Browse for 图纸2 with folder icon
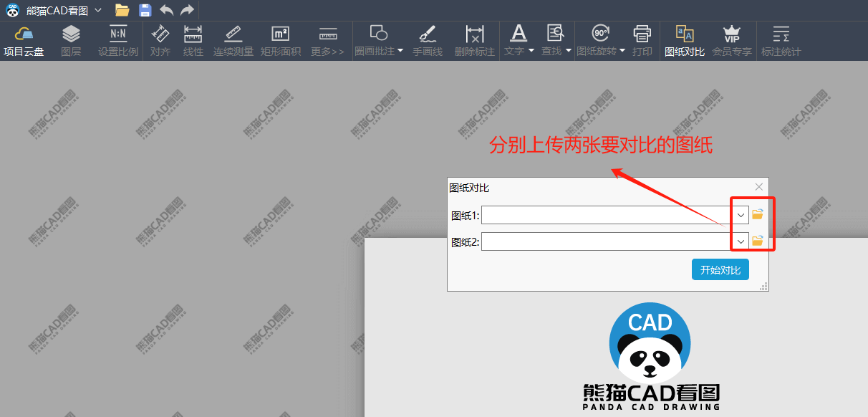 click(x=758, y=241)
